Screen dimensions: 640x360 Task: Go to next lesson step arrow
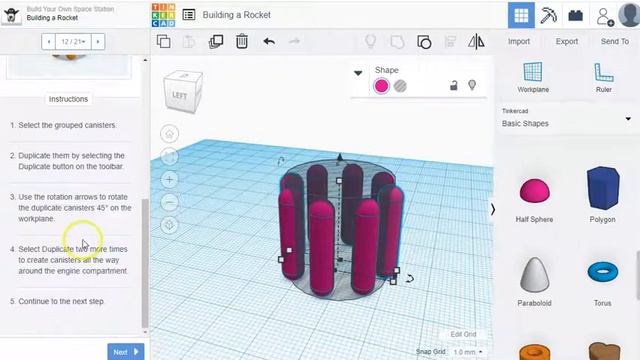click(98, 41)
